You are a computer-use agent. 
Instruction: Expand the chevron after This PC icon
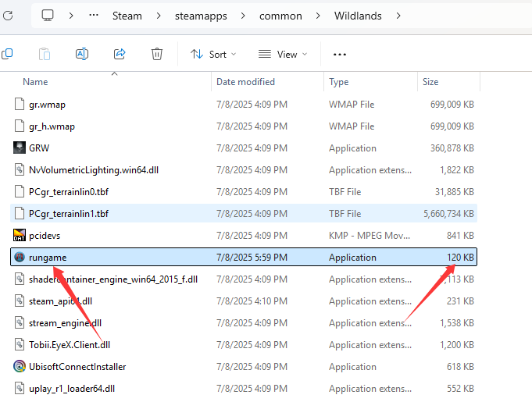(x=71, y=16)
